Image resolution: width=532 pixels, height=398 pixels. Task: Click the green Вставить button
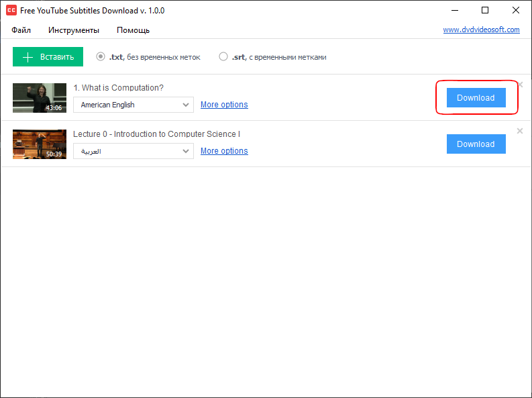pos(48,56)
